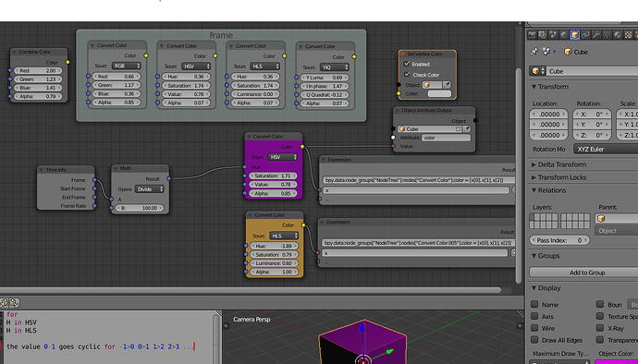
Task: Click the node editor horizontal scrollbar
Action: 251,290
